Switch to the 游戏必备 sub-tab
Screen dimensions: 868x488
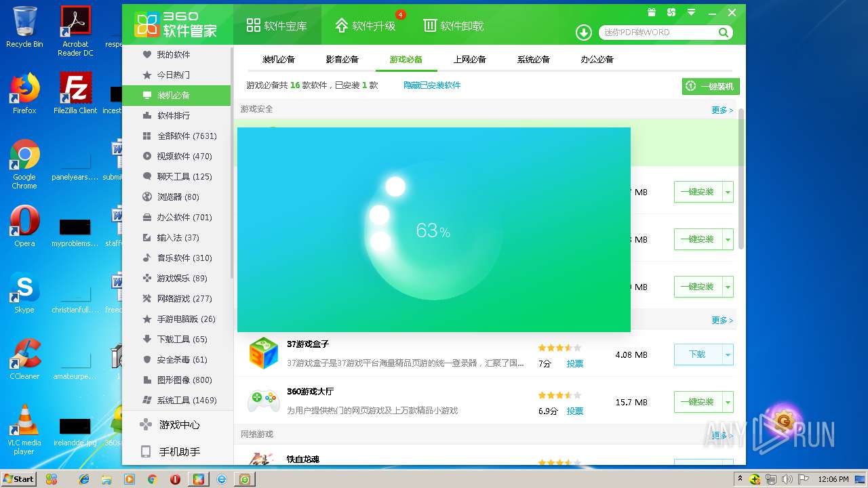click(x=406, y=60)
